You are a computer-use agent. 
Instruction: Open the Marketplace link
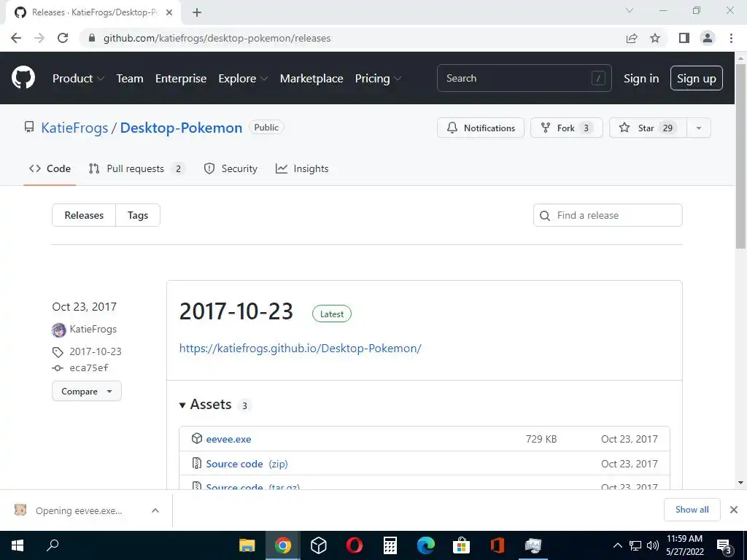[311, 79]
